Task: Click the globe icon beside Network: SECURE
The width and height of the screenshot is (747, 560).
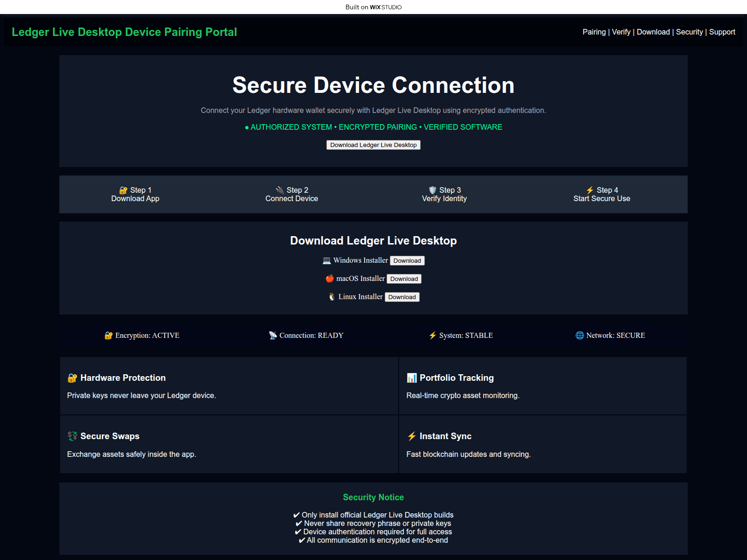Action: pyautogui.click(x=580, y=336)
